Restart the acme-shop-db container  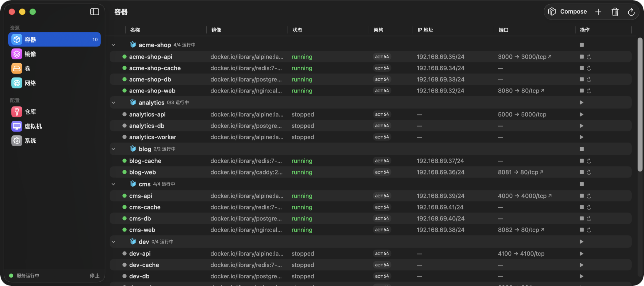tap(589, 79)
